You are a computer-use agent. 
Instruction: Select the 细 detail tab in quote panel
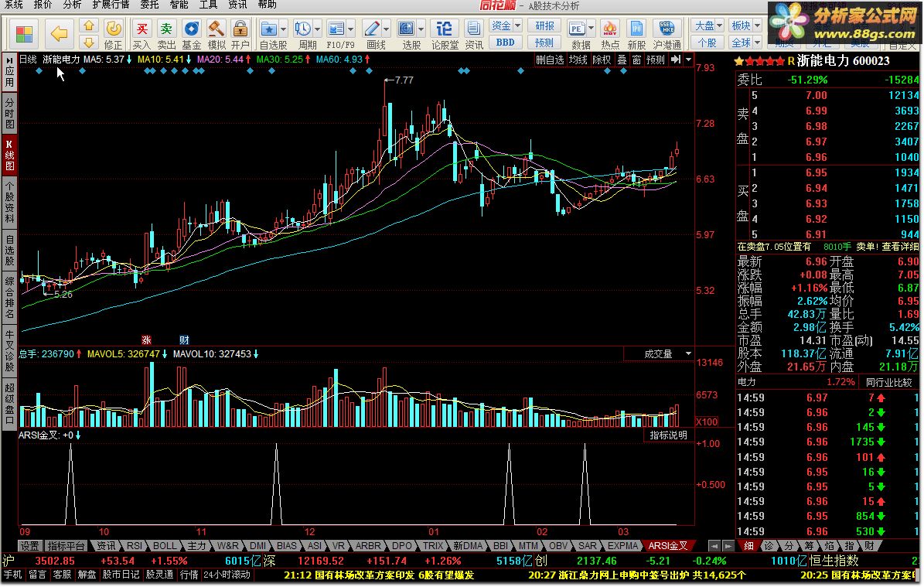tap(748, 546)
